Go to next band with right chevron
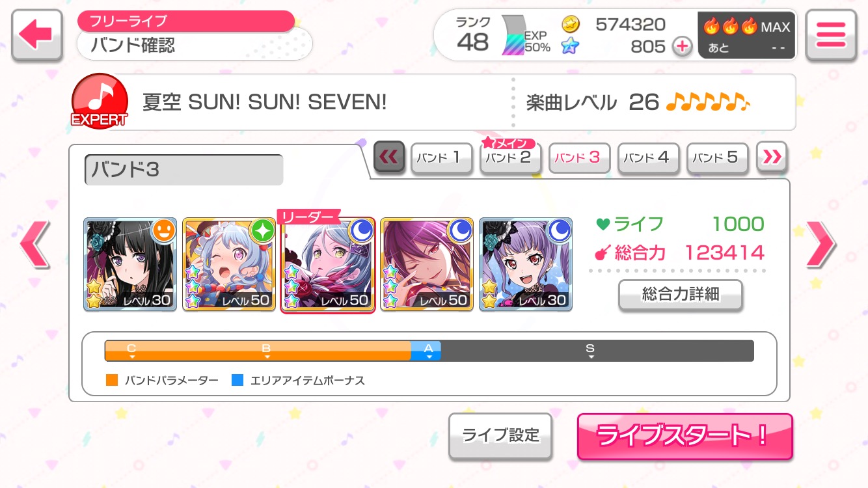Viewport: 868px width, 488px height. (821, 244)
